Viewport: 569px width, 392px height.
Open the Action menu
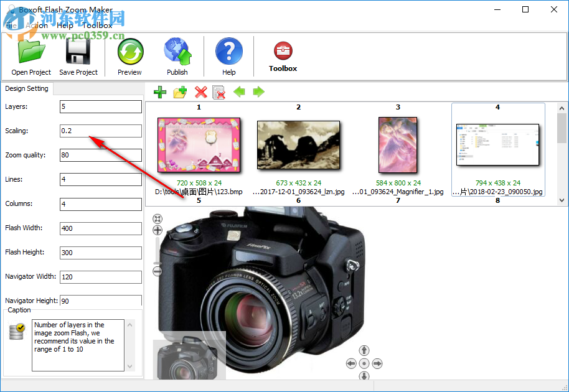[37, 25]
